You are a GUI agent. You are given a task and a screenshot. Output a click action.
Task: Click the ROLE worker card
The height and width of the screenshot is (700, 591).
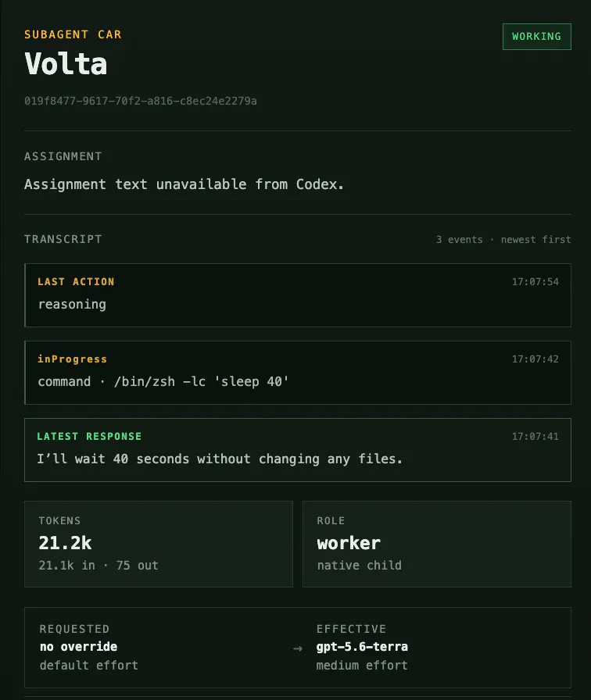437,544
